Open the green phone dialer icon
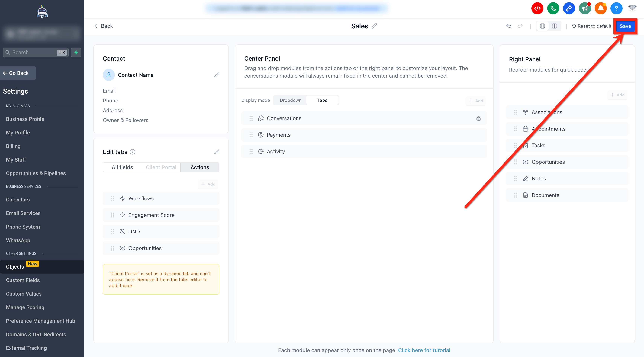The image size is (644, 357). click(x=553, y=8)
